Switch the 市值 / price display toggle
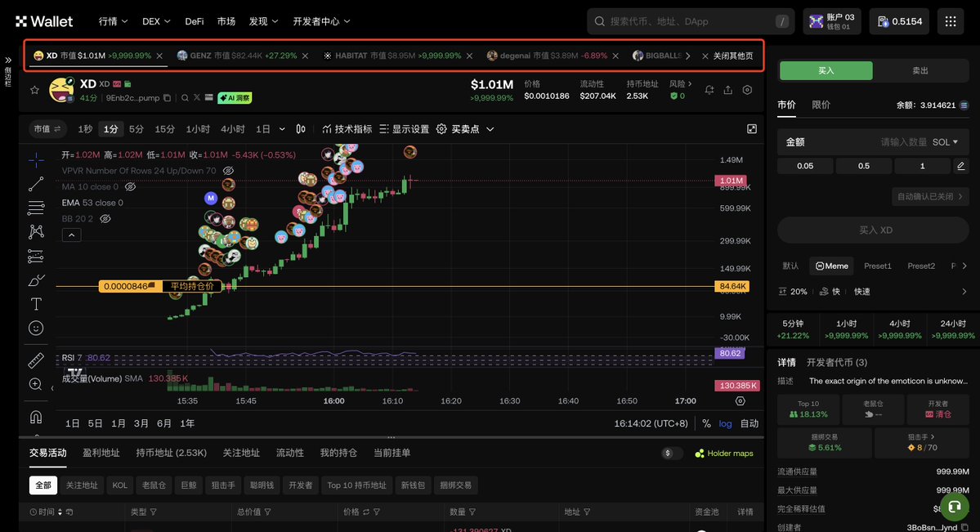This screenshot has width=980, height=532. pos(47,129)
